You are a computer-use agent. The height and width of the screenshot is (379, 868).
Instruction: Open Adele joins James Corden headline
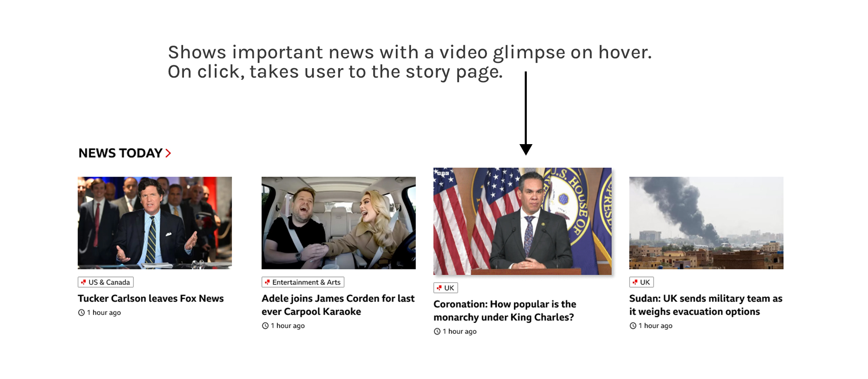[338, 305]
